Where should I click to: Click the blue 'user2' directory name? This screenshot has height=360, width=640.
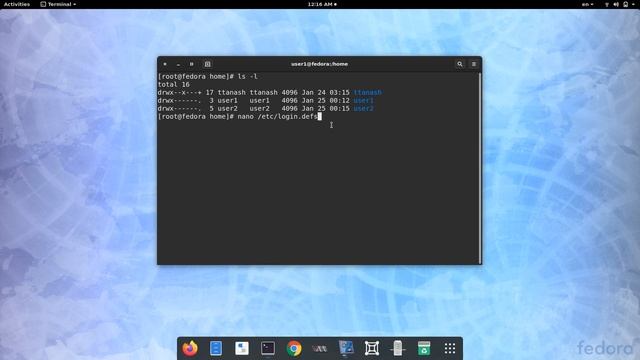click(x=364, y=109)
